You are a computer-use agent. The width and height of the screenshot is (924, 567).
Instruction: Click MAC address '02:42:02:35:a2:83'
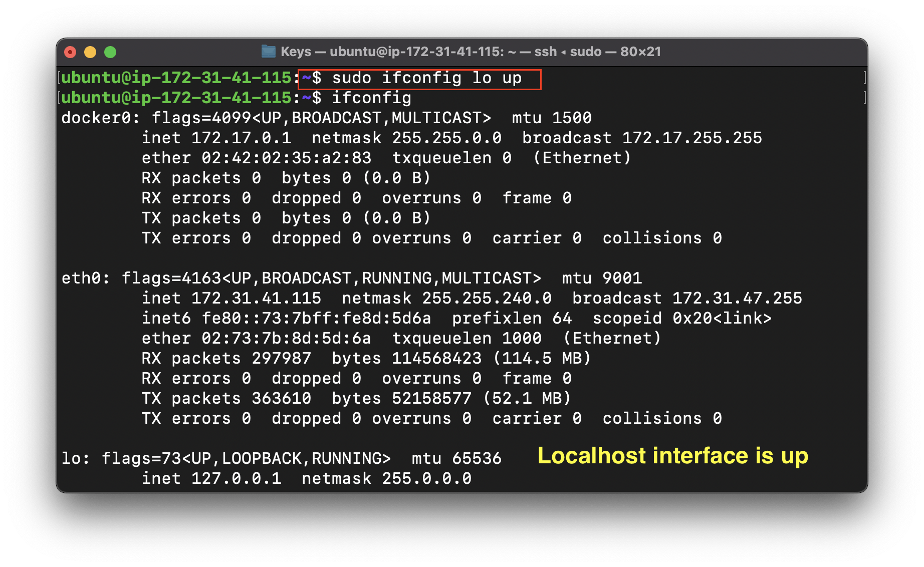tap(287, 158)
